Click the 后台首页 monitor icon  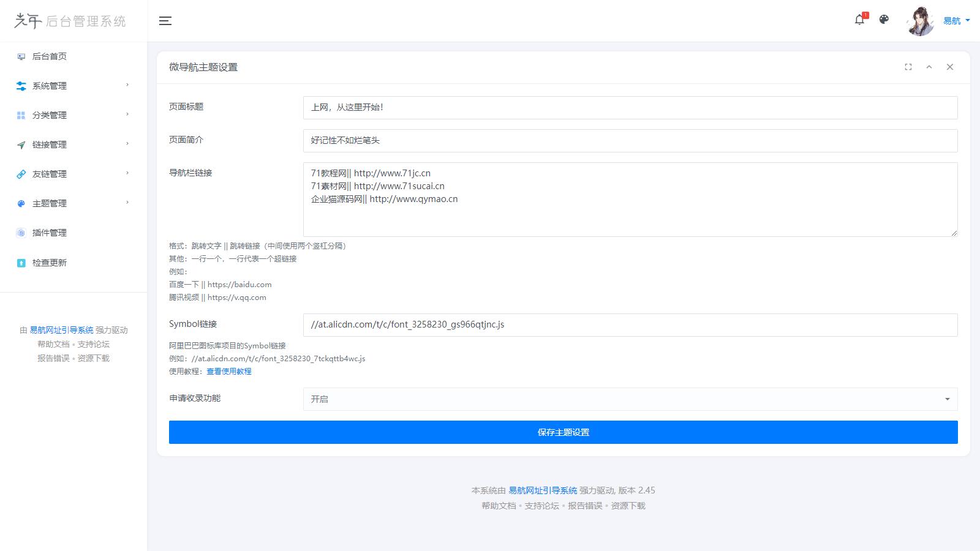21,56
